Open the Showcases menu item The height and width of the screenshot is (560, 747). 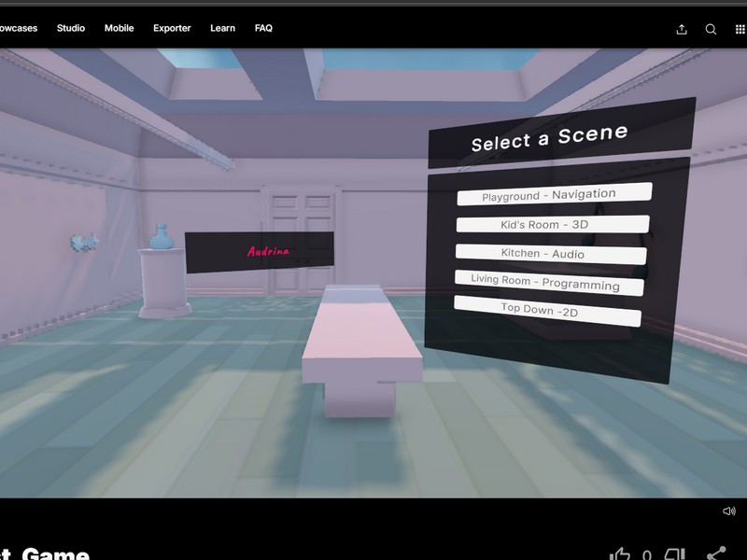[x=19, y=28]
